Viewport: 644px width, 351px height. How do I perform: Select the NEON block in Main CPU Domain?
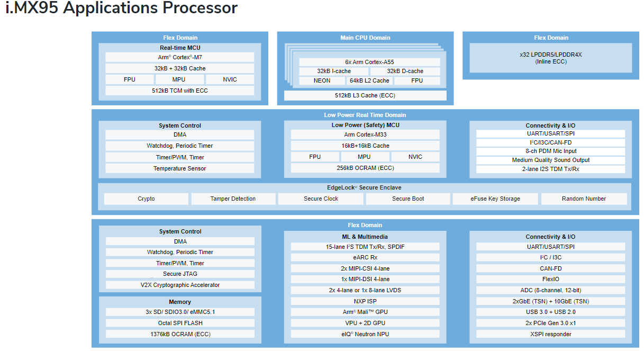click(322, 80)
